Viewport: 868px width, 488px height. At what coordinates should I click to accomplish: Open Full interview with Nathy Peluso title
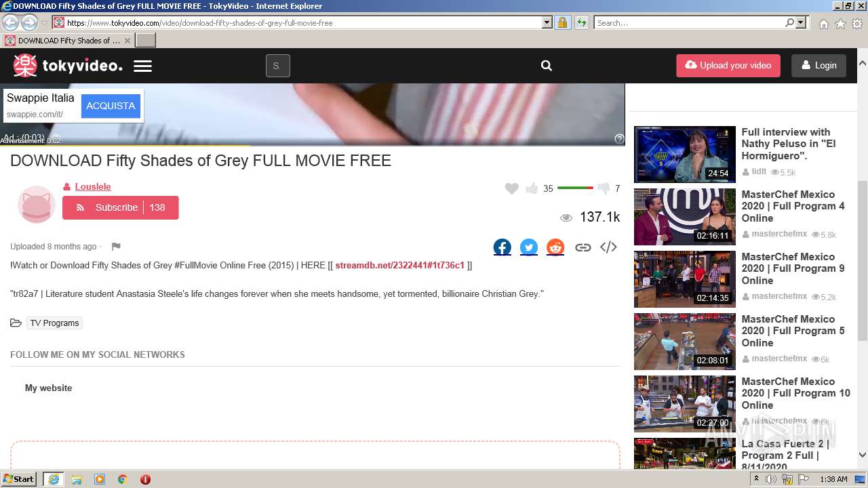pyautogui.click(x=789, y=144)
